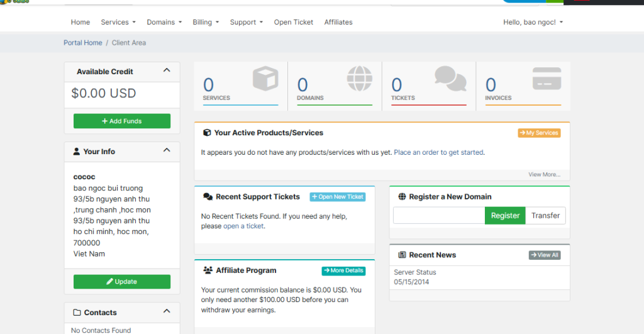The image size is (644, 334).
Task: Click the Active Products/Services box icon
Action: (207, 133)
